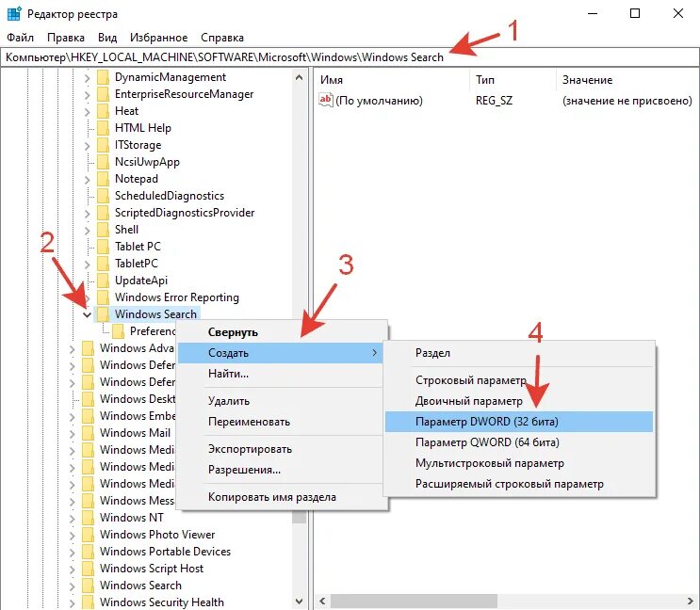This screenshot has width=700, height=610.
Task: Expand the ITStorage key
Action: [87, 146]
